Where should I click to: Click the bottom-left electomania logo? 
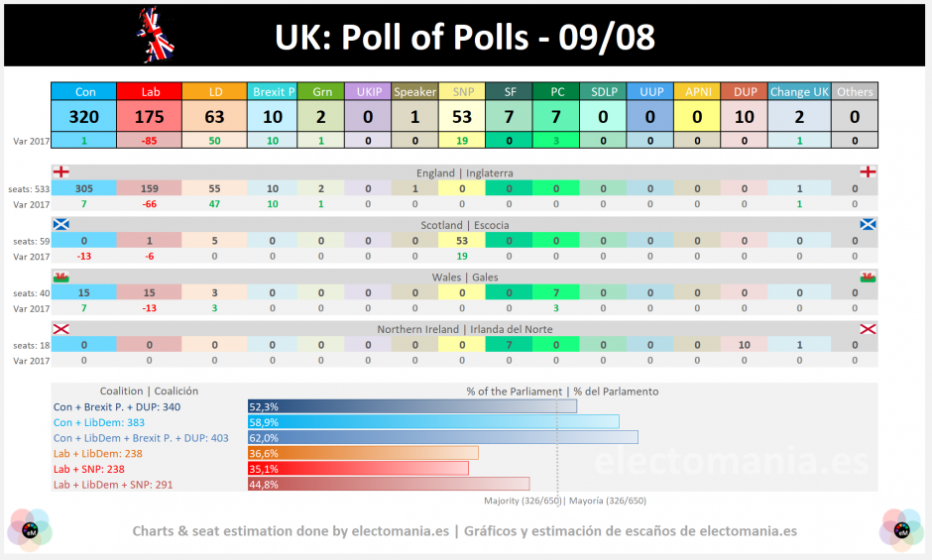tap(30, 529)
